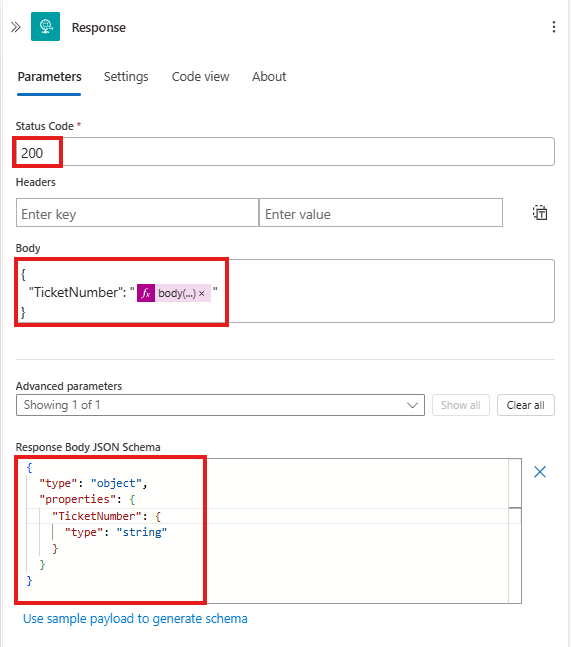Viewport: 571px width, 647px height.
Task: Click the teal Response action icon
Action: [45, 27]
